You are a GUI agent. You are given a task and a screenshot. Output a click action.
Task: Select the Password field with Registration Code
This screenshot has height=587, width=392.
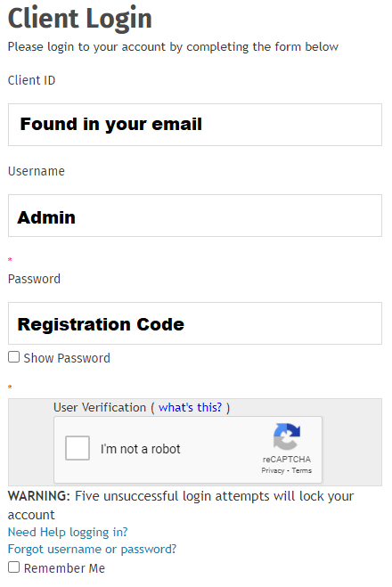tap(195, 323)
